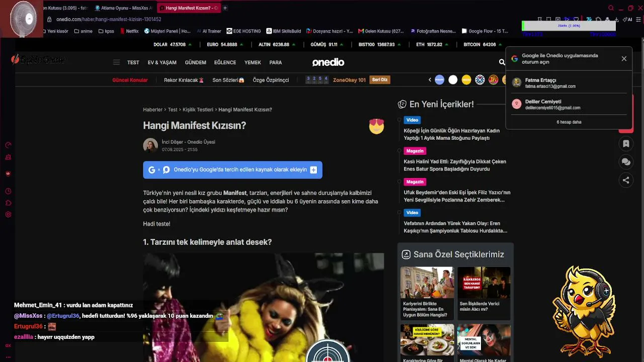The height and width of the screenshot is (362, 644).
Task: Switch to the Gelen Kutusu browser tab
Action: click(64, 8)
